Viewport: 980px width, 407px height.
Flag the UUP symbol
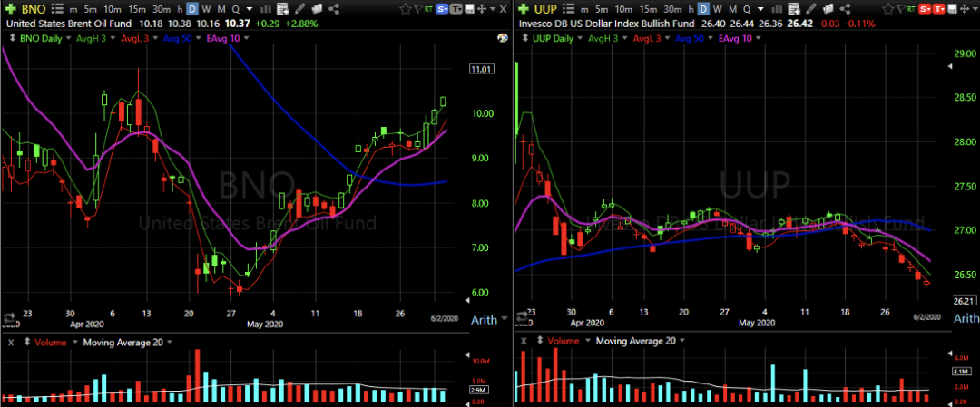coord(901,9)
